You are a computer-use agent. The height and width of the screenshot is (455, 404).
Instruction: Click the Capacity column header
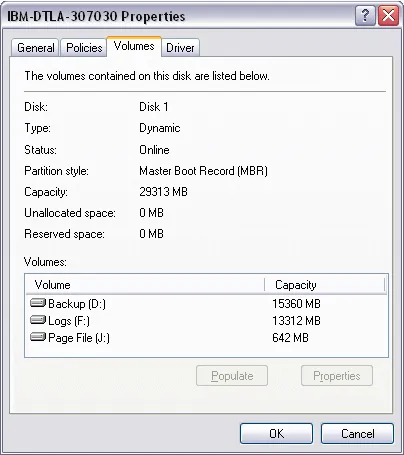pyautogui.click(x=325, y=285)
